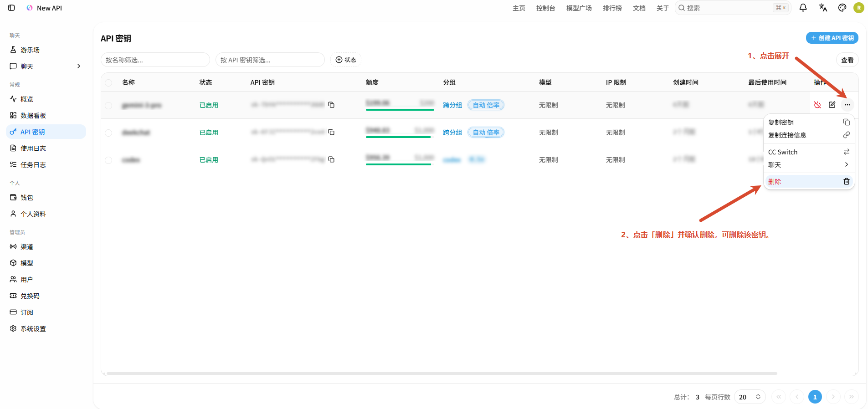Select the third key row's checkbox

click(x=108, y=160)
